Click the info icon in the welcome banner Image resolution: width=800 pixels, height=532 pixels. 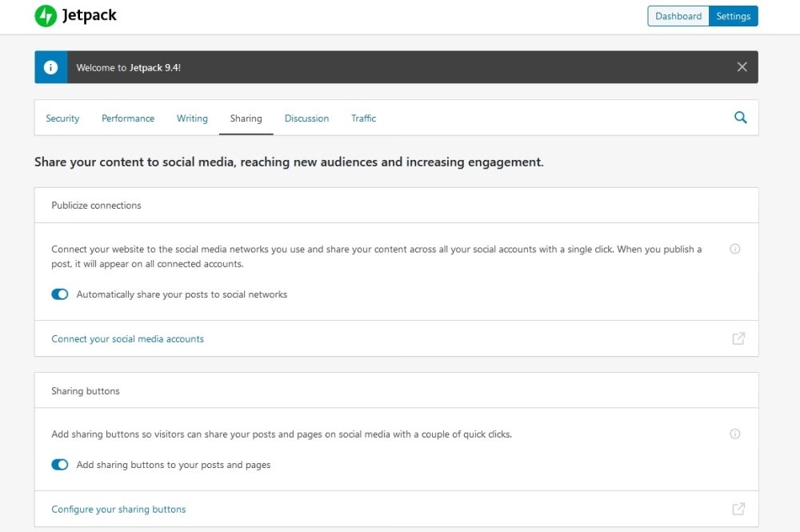pos(50,67)
